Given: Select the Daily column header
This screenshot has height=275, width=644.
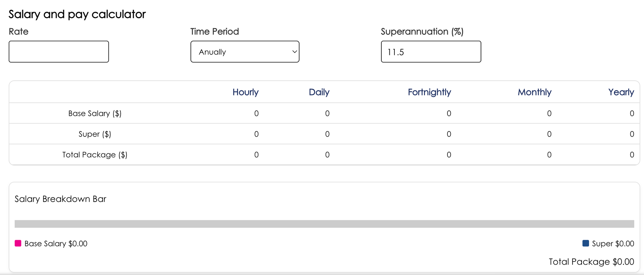Looking at the screenshot, I should (319, 92).
